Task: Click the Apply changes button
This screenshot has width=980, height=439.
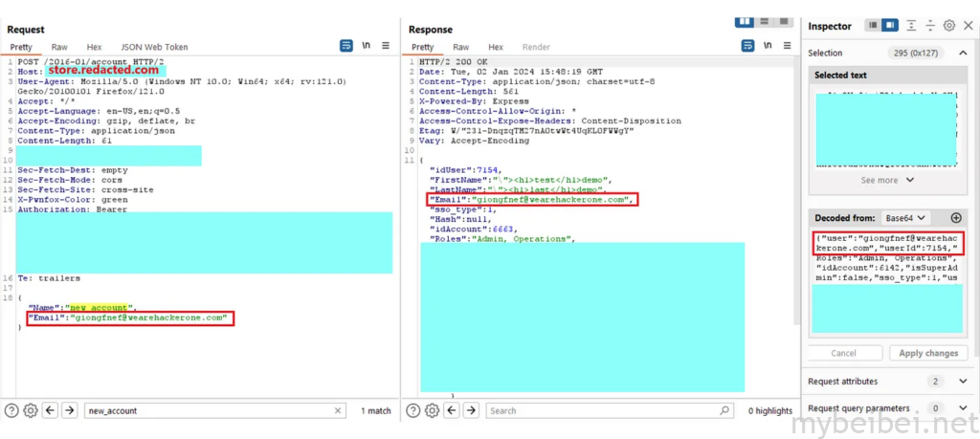Action: click(928, 353)
